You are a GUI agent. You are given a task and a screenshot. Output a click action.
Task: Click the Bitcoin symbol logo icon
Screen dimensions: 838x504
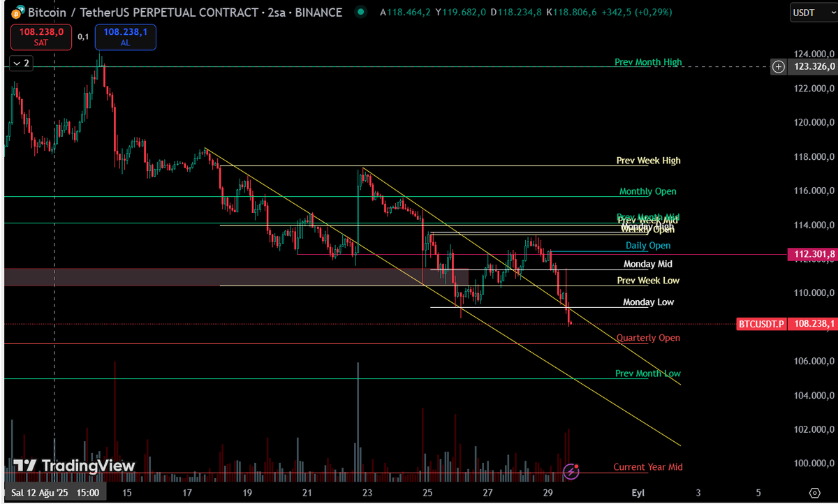click(x=17, y=12)
